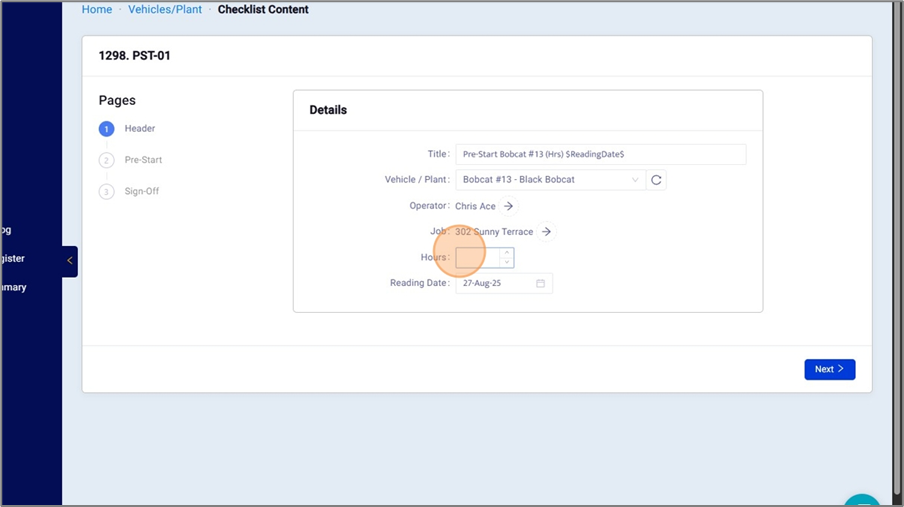
Task: Click the step 2 Pre-Start circle icon
Action: pos(106,160)
